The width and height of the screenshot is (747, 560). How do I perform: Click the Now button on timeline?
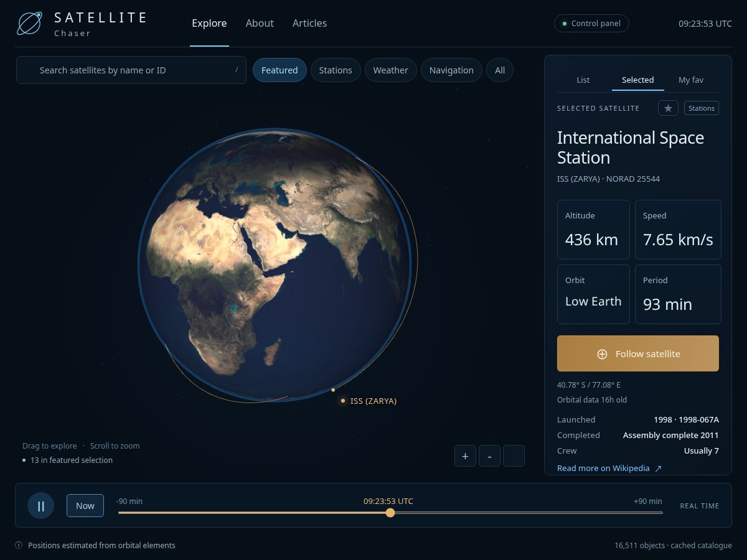click(85, 505)
